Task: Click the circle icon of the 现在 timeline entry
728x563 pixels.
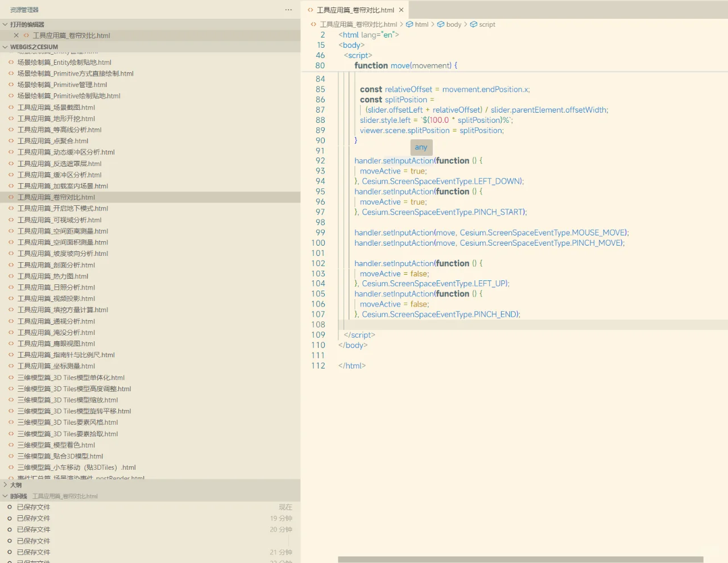Action: pos(10,507)
